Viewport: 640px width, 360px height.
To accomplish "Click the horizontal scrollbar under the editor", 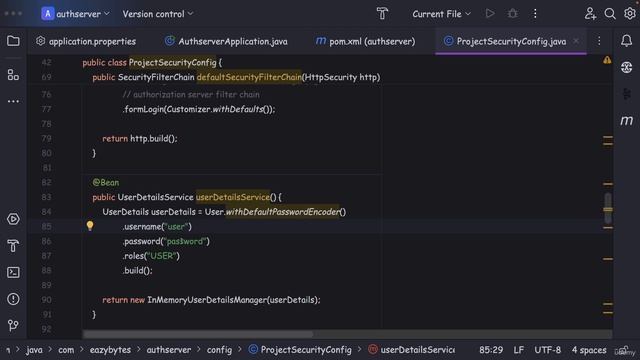I will point(198,334).
